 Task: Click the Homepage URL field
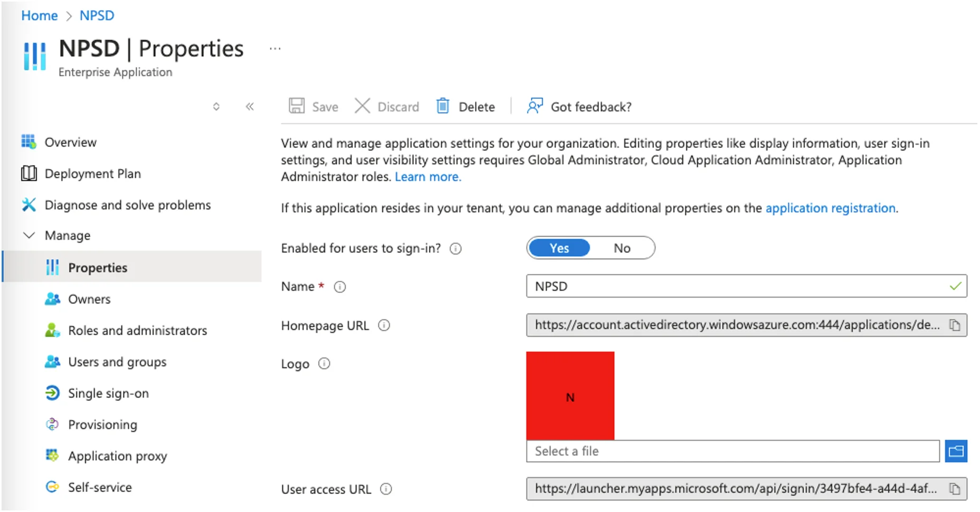pos(746,325)
